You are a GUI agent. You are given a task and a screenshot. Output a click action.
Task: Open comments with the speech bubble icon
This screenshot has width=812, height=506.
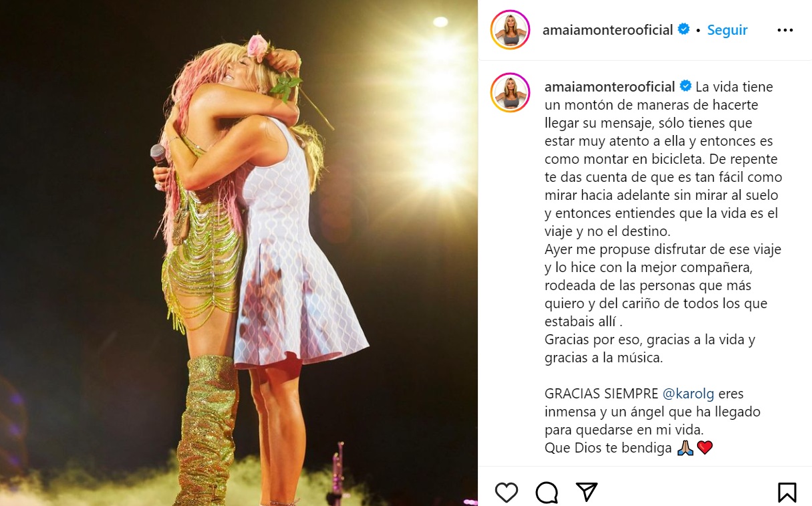coord(547,493)
